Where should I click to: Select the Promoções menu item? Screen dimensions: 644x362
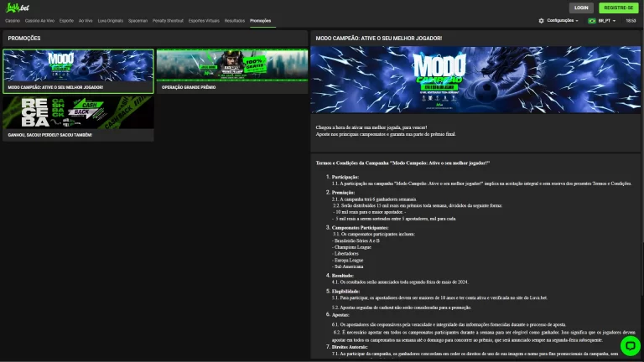261,20
